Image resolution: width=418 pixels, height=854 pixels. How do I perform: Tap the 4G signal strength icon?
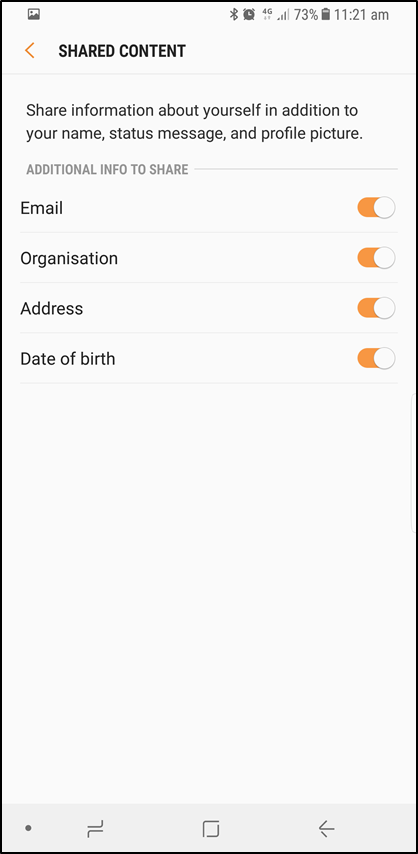(x=275, y=14)
